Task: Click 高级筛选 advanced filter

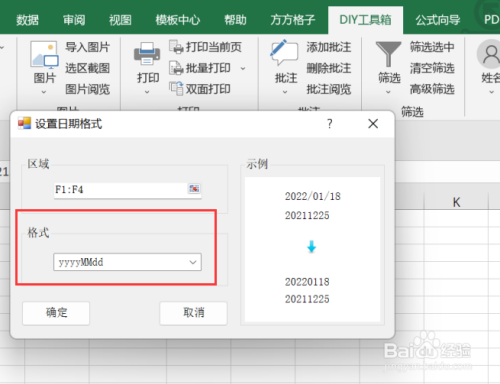Action: pyautogui.click(x=432, y=89)
